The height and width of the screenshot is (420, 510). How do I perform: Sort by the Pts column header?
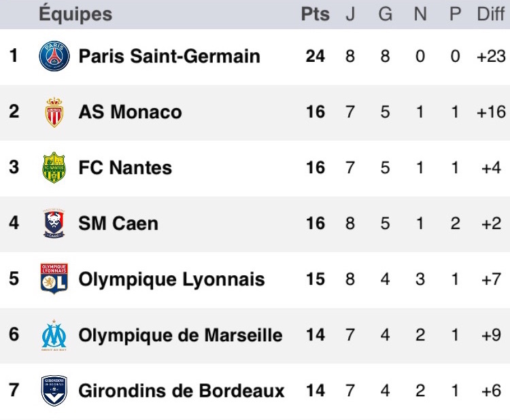click(x=315, y=14)
